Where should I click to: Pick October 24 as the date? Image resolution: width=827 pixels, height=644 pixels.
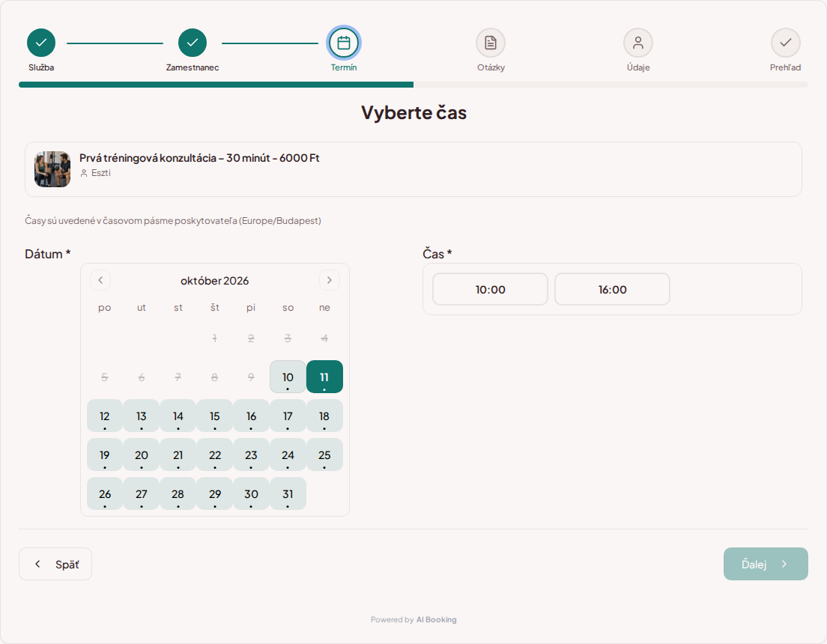(288, 455)
